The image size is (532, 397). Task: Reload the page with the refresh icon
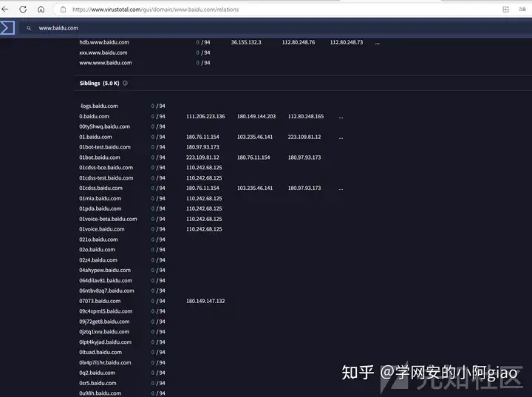click(23, 9)
